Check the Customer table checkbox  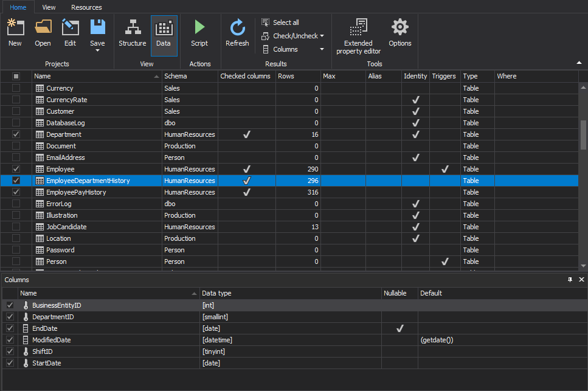tap(16, 111)
